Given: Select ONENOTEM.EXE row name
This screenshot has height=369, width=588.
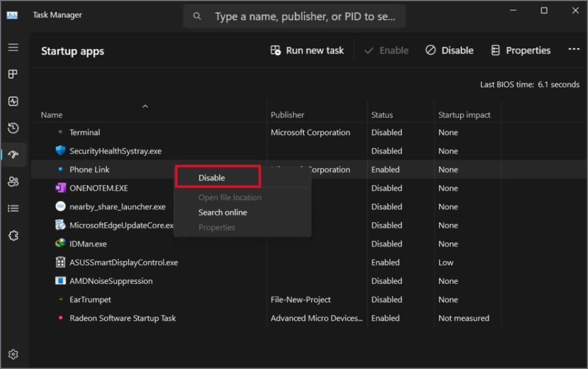Looking at the screenshot, I should (98, 188).
